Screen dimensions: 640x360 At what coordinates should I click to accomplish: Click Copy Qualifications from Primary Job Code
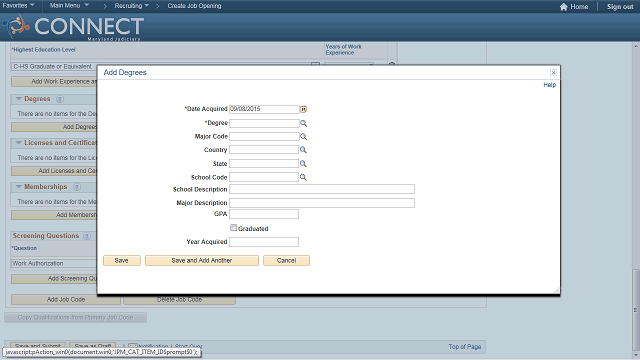pyautogui.click(x=76, y=318)
